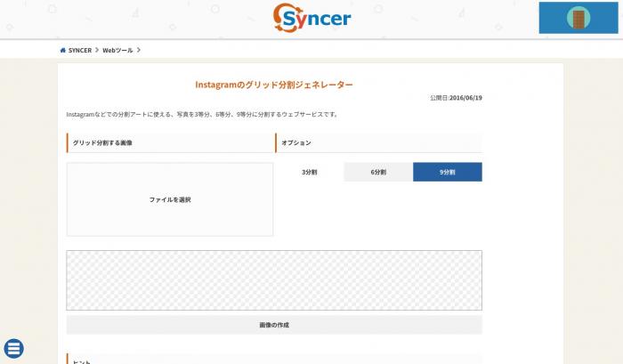
Task: Click the door banner in the top right
Action: tap(578, 18)
